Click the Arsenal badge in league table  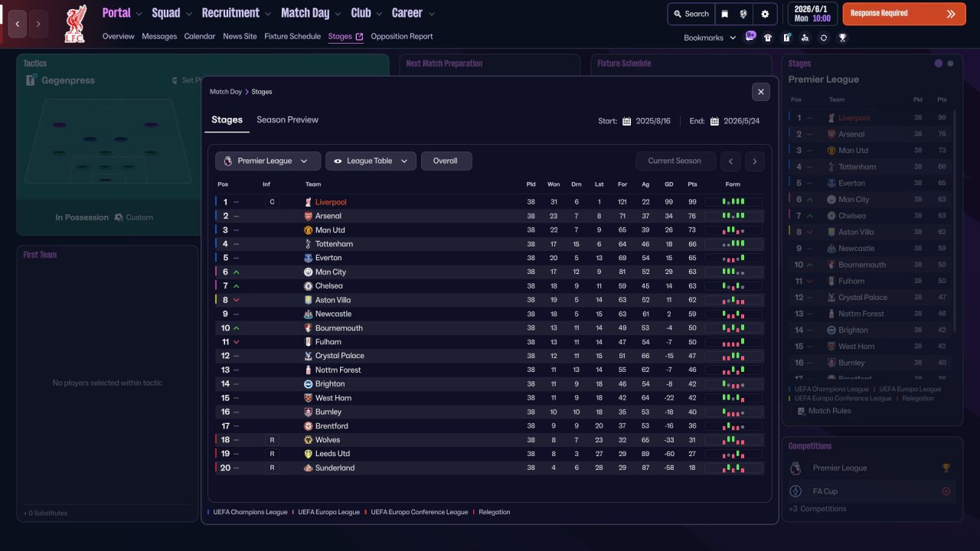pos(309,216)
